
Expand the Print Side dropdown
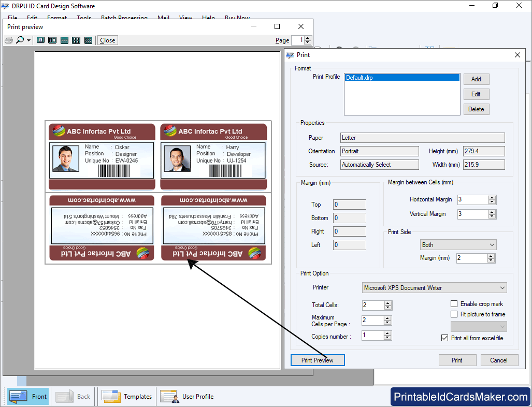coord(492,245)
